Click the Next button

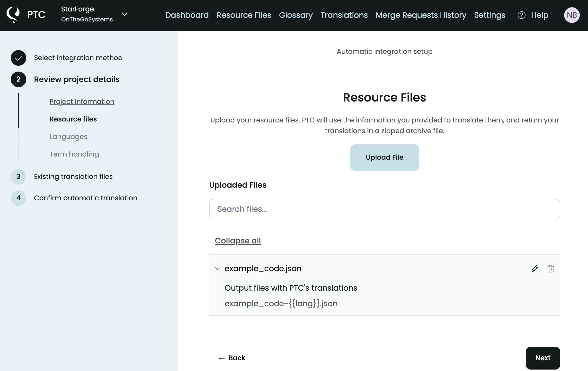(x=543, y=358)
